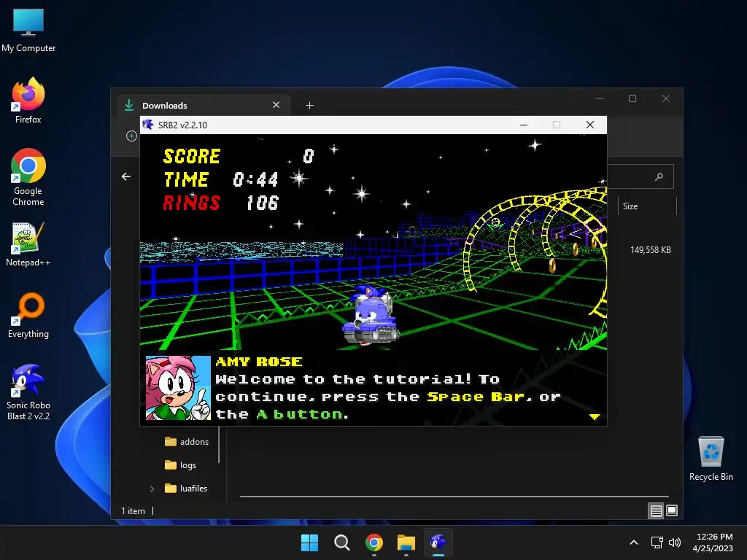747x560 pixels.
Task: Select the Downloads tab in File Explorer
Action: (204, 105)
